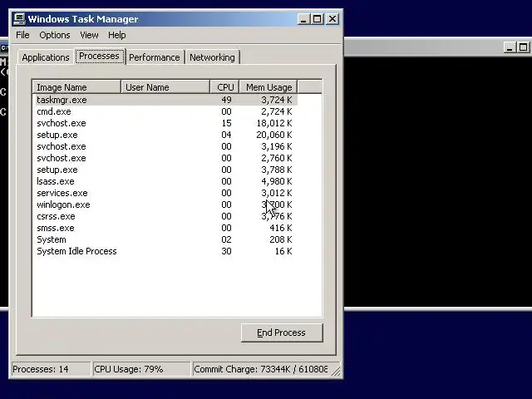Viewport: 532px width, 399px height.
Task: Select the System process row
Action: click(x=165, y=239)
